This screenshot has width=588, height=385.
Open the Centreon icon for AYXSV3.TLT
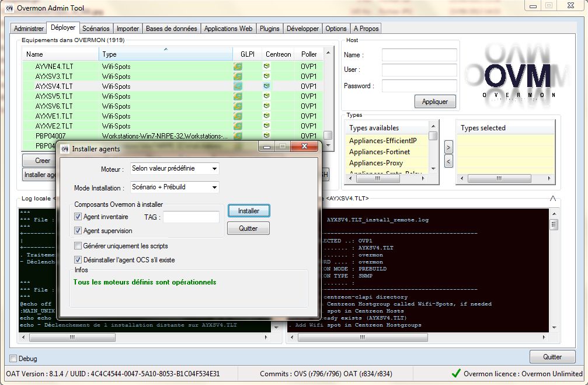tap(267, 76)
